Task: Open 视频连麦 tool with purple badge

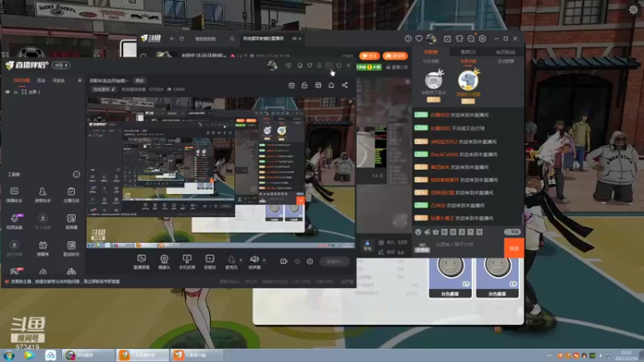Action: [14, 222]
